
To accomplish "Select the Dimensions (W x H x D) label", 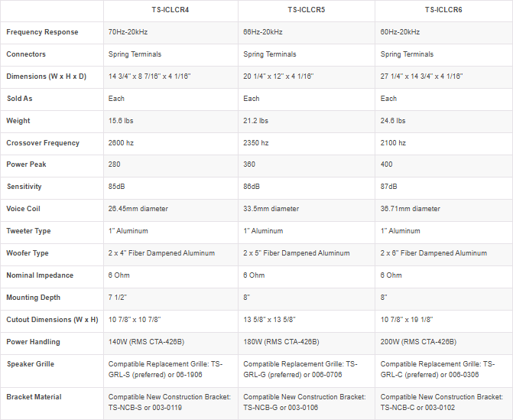I will [46, 77].
